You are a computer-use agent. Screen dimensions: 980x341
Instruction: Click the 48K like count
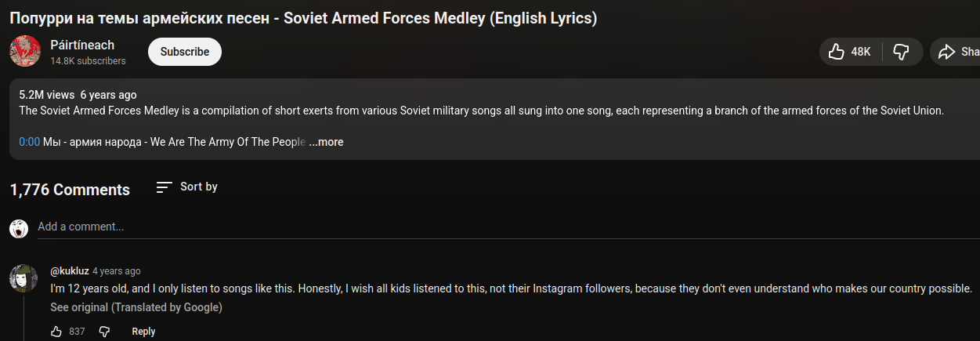[861, 52]
